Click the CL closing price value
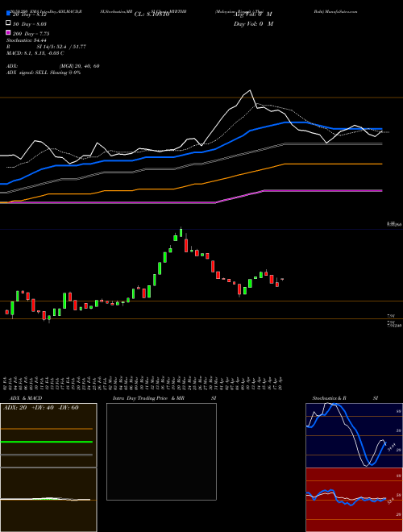Image resolution: width=403 pixels, height=532 pixels. click(152, 15)
